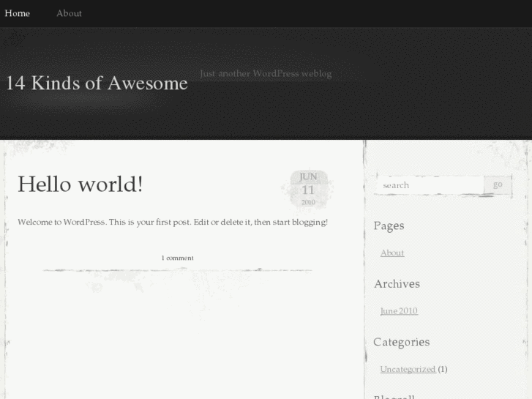
Task: Click the Jun 11 2010 date badge
Action: tap(308, 189)
